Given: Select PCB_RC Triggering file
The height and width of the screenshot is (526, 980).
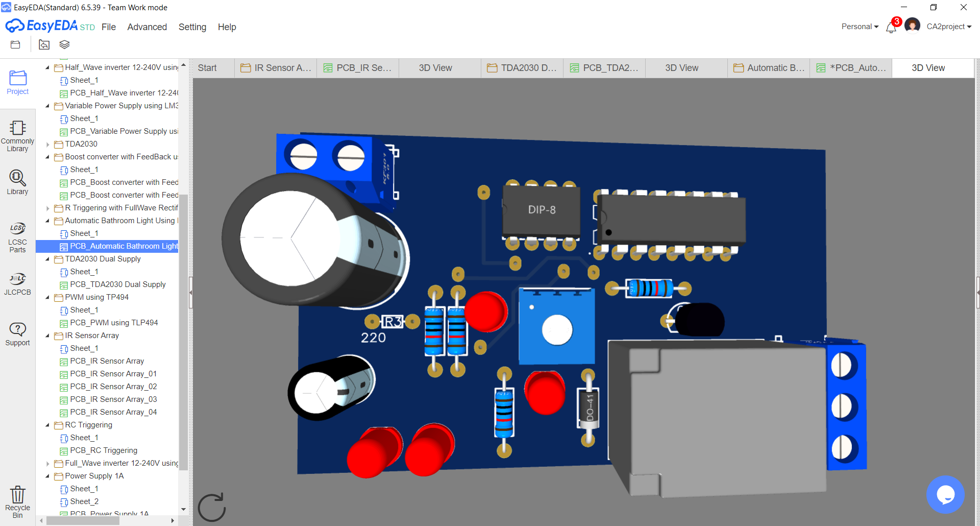Looking at the screenshot, I should [x=104, y=450].
